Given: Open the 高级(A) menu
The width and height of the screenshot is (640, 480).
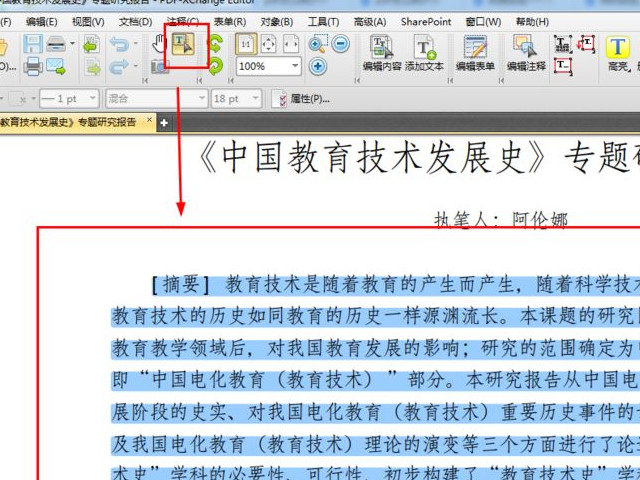Looking at the screenshot, I should point(370,22).
